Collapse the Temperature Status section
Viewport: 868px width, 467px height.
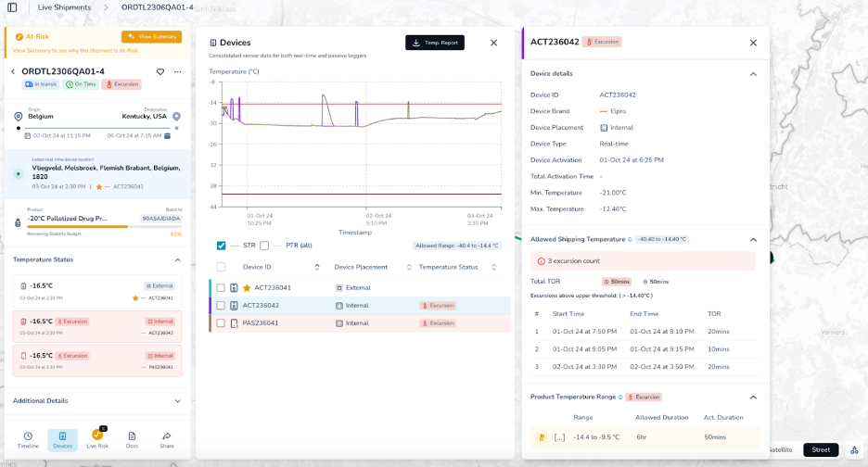(x=178, y=259)
